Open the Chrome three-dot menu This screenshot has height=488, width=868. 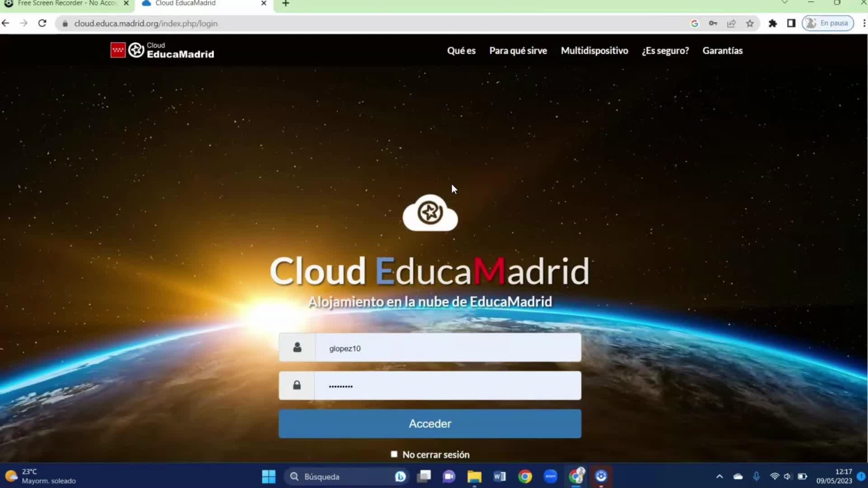[x=864, y=23]
